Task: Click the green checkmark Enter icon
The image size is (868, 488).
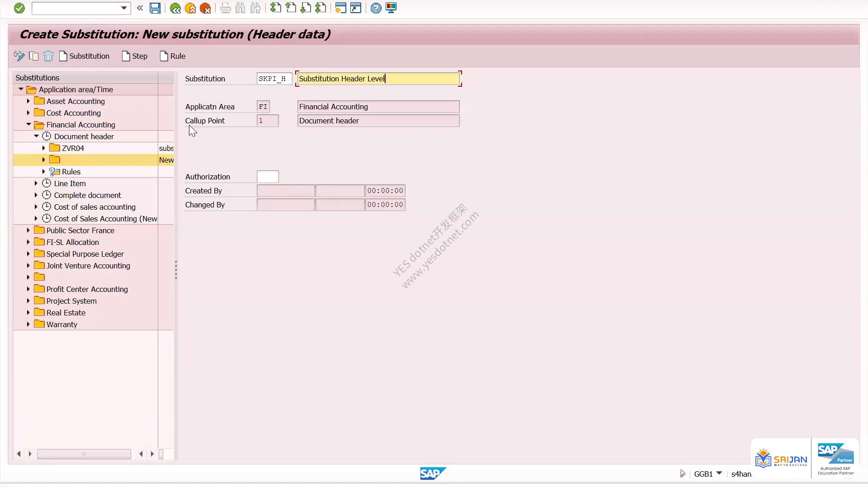Action: pos(19,8)
